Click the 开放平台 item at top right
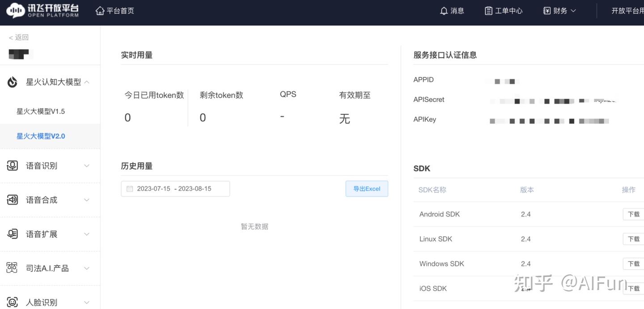This screenshot has height=309, width=644. click(x=627, y=11)
